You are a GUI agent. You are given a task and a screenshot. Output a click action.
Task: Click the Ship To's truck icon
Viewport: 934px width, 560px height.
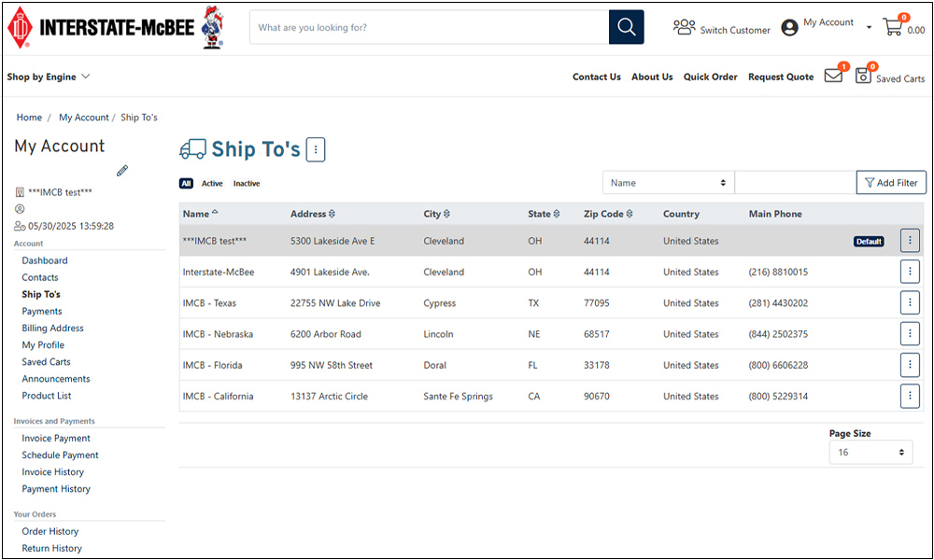coord(192,149)
